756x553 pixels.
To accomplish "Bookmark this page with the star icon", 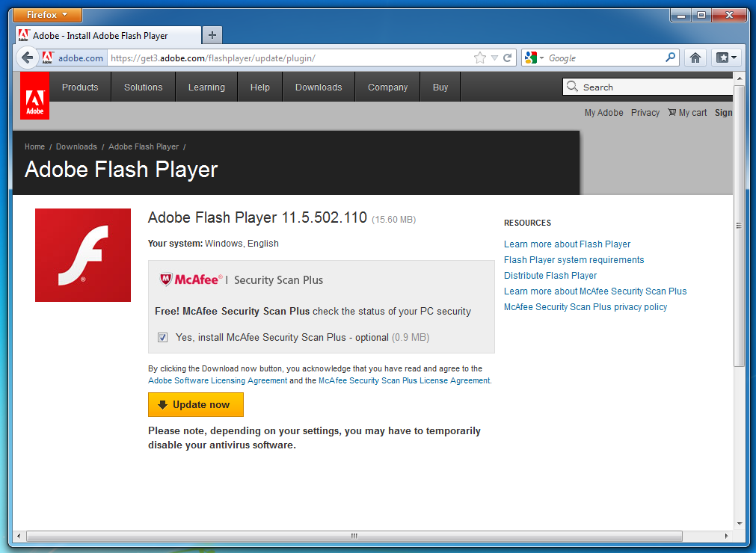I will coord(480,58).
